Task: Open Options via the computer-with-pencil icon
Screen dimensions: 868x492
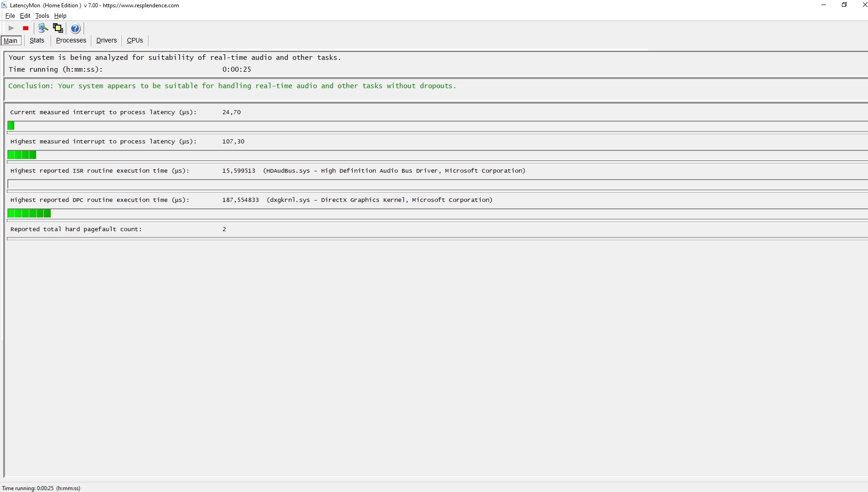Action: click(x=43, y=28)
